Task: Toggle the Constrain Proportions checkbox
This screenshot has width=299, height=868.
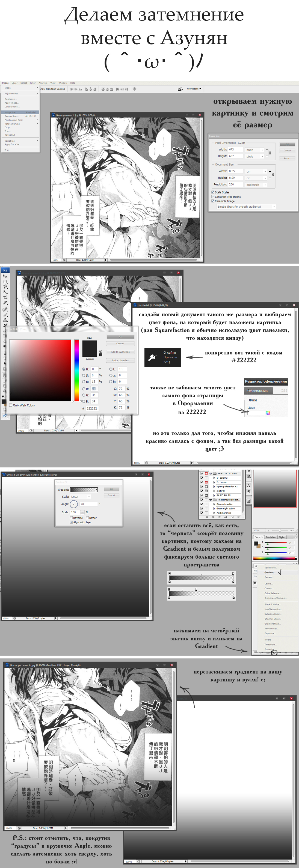Action: [x=213, y=197]
